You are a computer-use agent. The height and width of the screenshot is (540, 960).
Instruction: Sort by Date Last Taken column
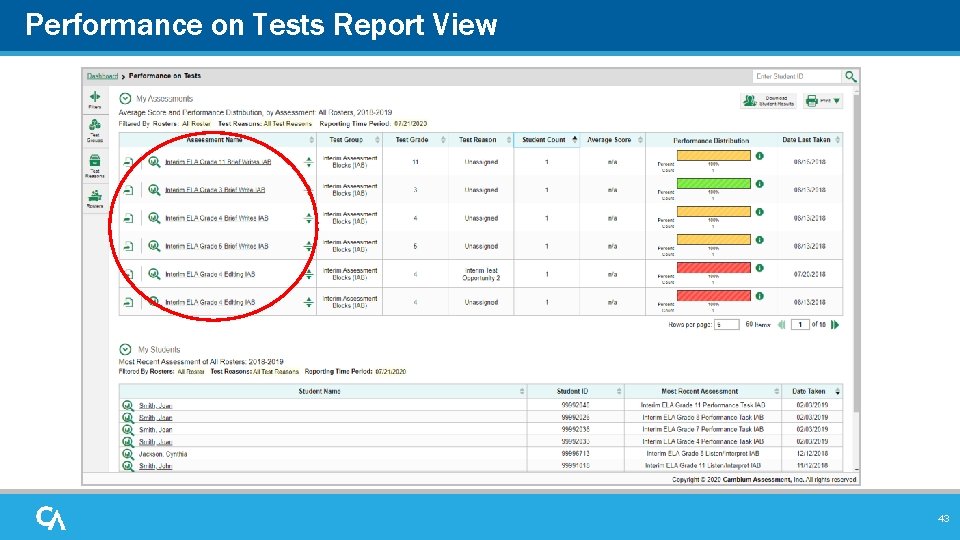point(838,140)
